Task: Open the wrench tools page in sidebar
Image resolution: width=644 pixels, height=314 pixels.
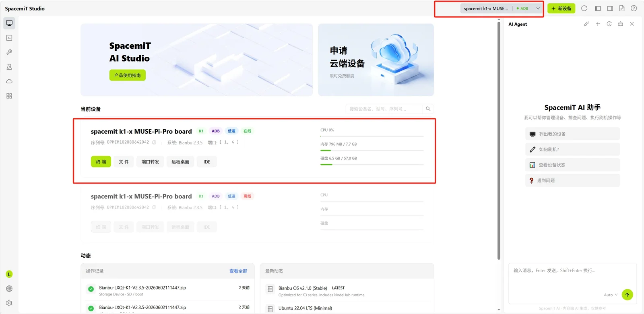Action: click(9, 52)
